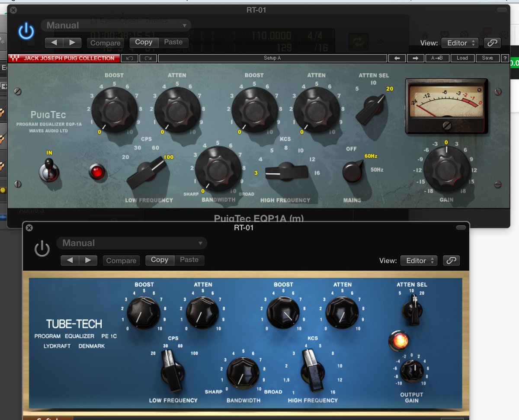
Task: Toggle the Tube-Tech plugin power bypass button
Action: [x=42, y=249]
